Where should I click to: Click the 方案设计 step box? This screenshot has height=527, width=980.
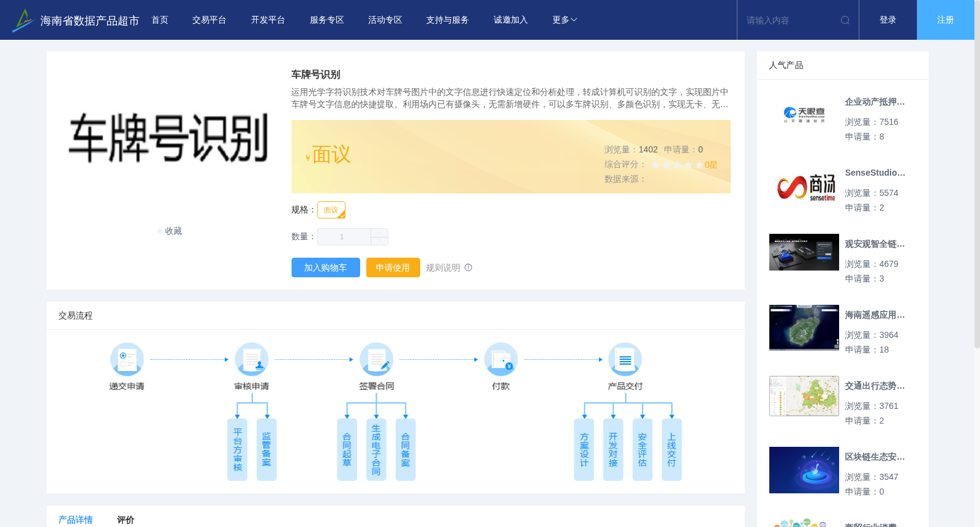584,449
